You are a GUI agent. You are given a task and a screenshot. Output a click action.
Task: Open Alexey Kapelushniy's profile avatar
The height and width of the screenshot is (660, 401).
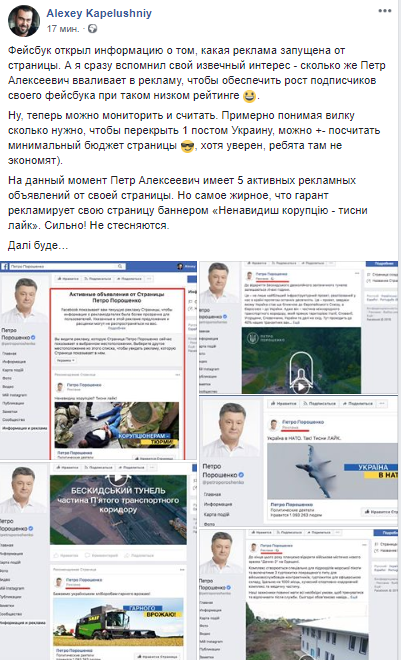[x=24, y=21]
